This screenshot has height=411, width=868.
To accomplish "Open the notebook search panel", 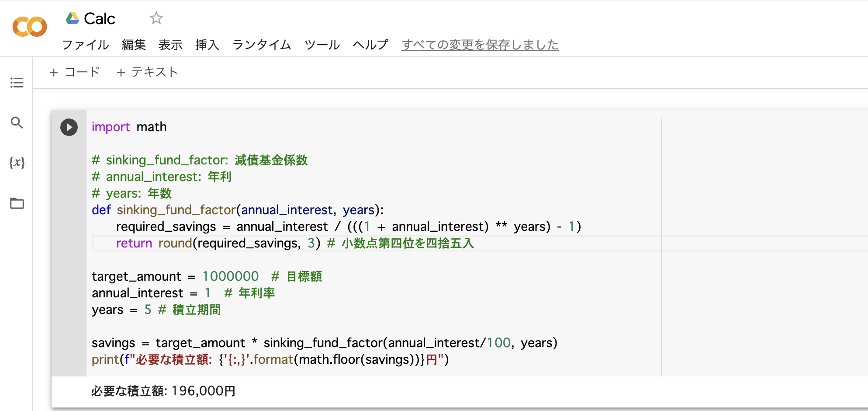I will coord(17,123).
